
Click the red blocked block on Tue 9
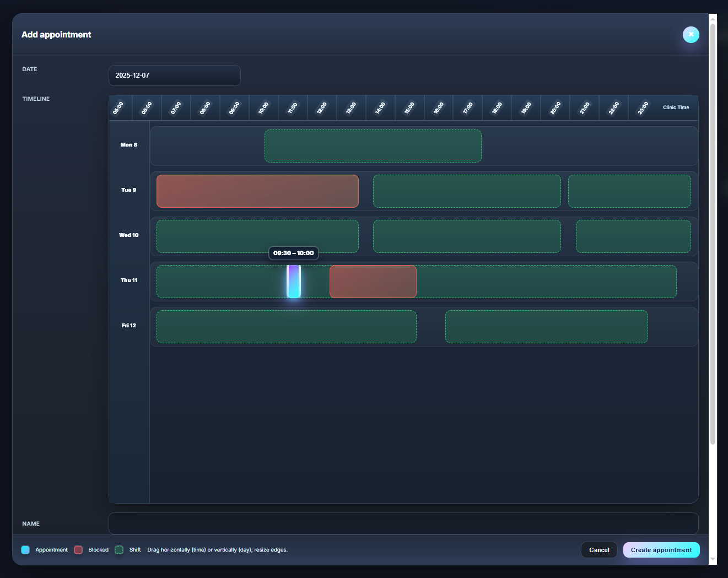pos(257,191)
